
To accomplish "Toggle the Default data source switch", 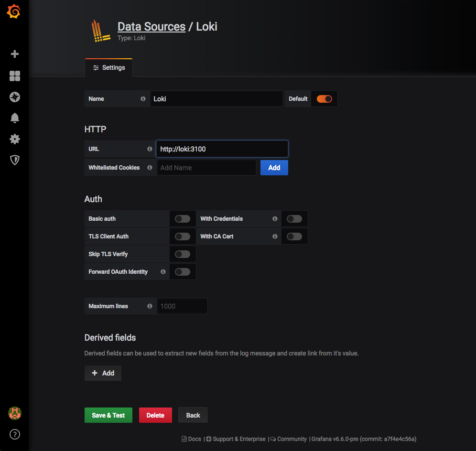I will tap(324, 98).
